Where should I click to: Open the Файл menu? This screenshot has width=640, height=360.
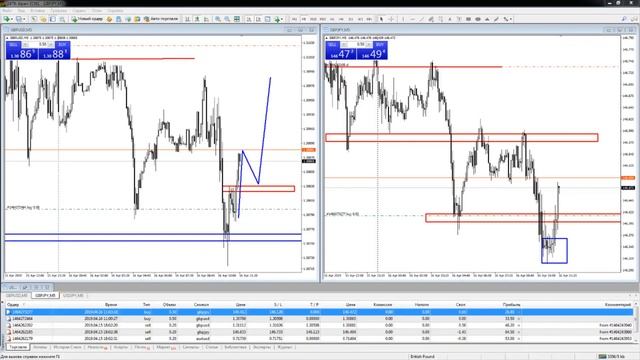tap(7, 11)
